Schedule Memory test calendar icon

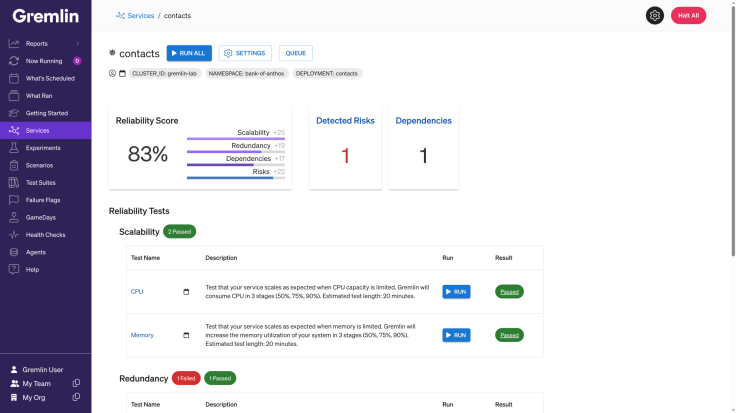point(186,335)
